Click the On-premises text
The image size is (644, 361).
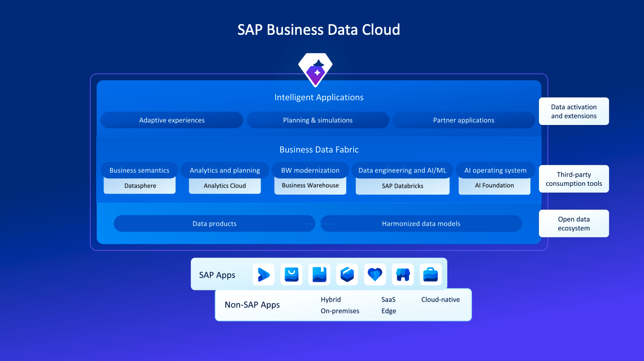(340, 311)
